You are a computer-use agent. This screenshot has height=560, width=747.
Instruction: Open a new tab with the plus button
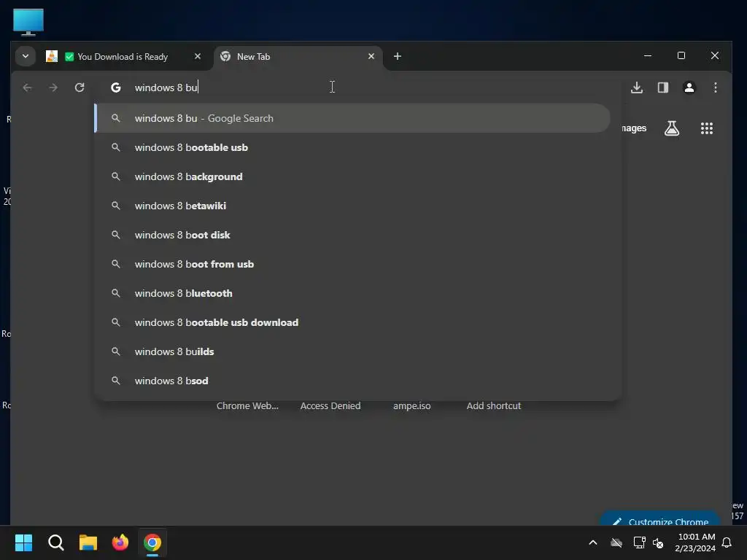[398, 56]
